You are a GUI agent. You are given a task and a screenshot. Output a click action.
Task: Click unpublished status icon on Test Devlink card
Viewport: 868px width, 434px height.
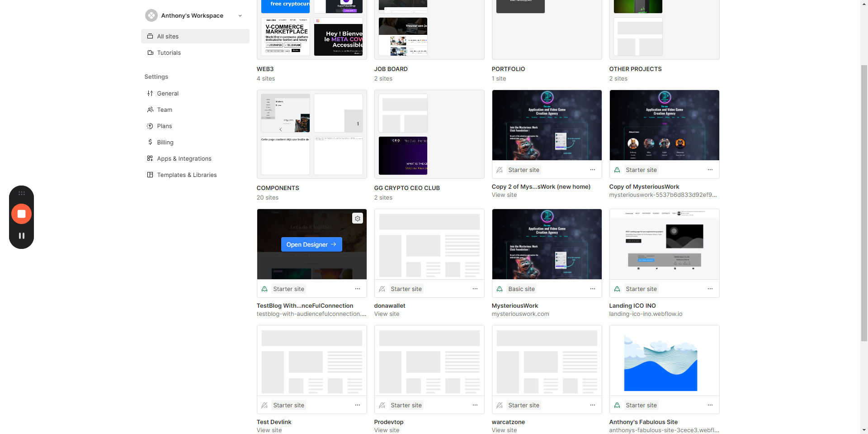[264, 405]
